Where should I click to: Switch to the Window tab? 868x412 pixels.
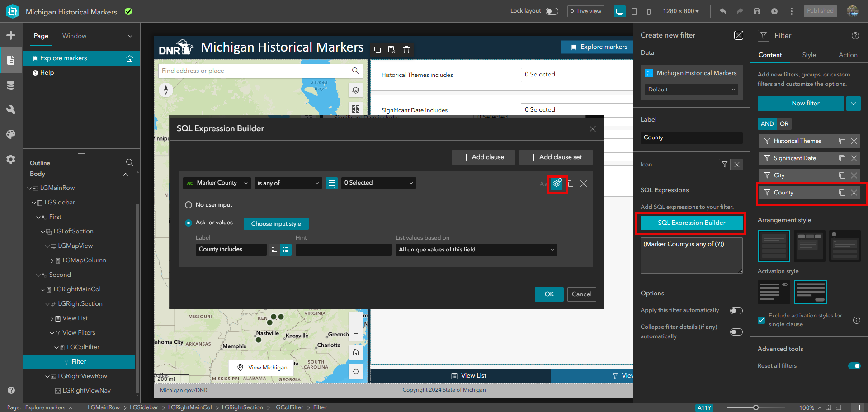point(74,36)
